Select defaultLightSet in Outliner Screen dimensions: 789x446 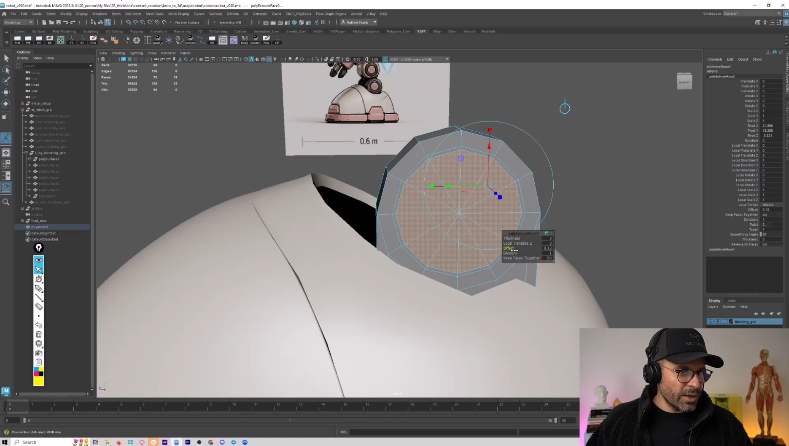pos(44,233)
